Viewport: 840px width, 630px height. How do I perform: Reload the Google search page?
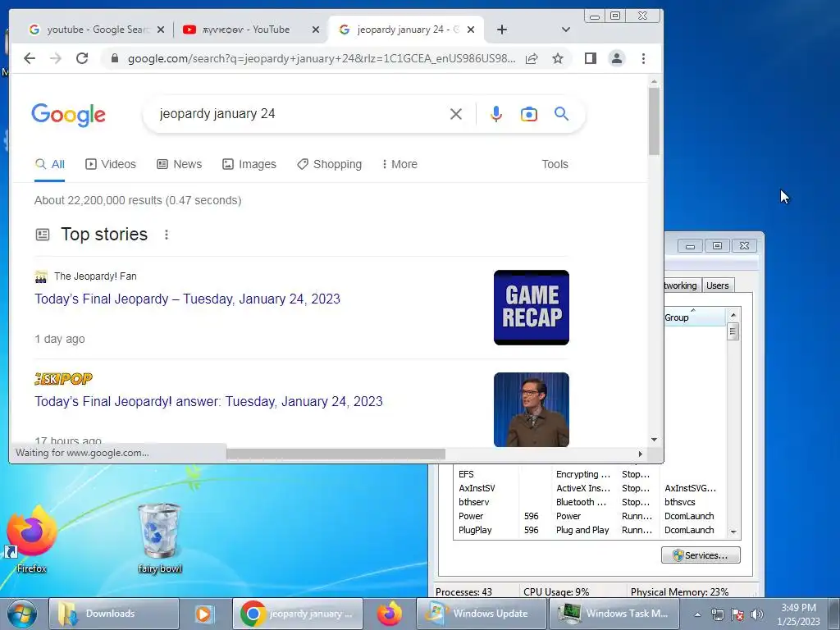tap(82, 58)
